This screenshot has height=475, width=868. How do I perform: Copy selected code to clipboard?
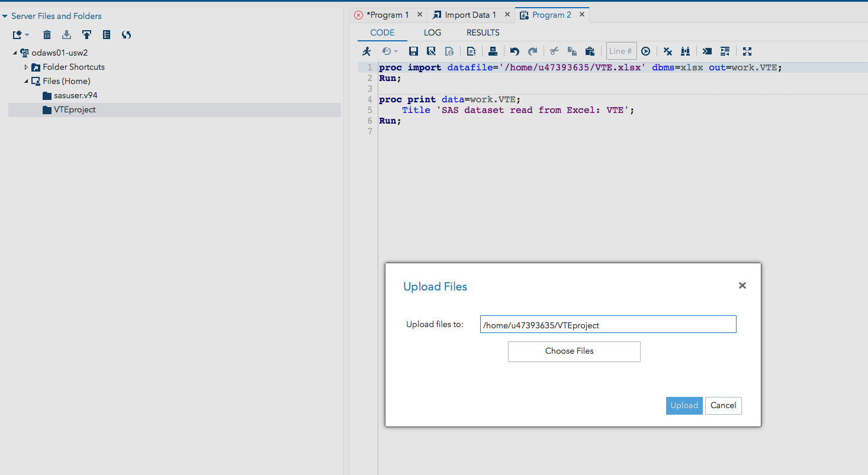pos(572,51)
